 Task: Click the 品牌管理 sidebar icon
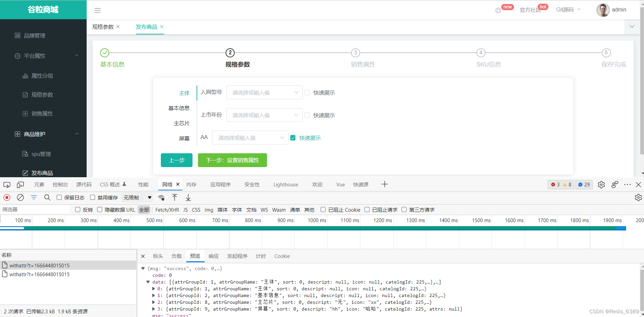click(x=18, y=35)
